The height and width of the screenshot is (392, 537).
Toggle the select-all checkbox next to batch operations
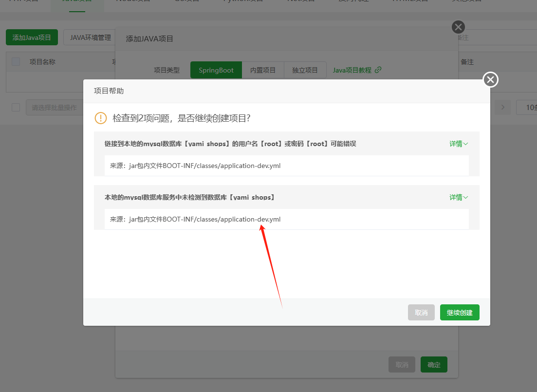pyautogui.click(x=16, y=107)
